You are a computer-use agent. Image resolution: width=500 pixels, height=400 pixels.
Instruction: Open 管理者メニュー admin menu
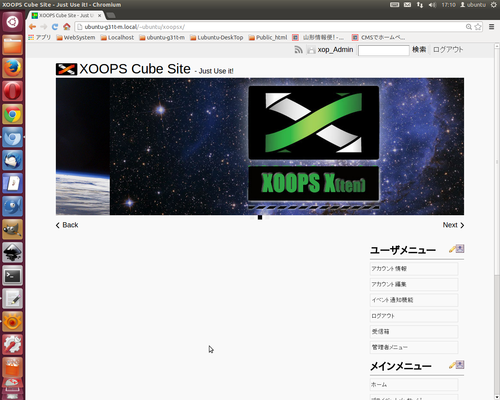414,347
